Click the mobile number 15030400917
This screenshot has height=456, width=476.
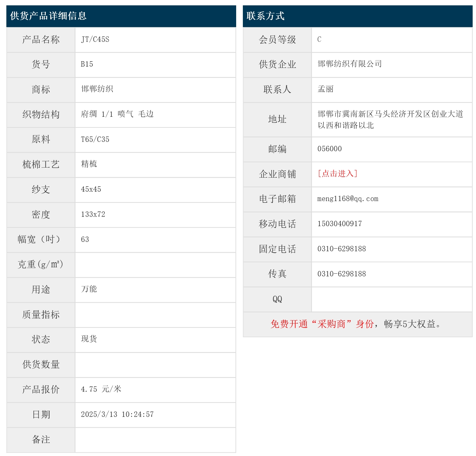pyautogui.click(x=340, y=224)
